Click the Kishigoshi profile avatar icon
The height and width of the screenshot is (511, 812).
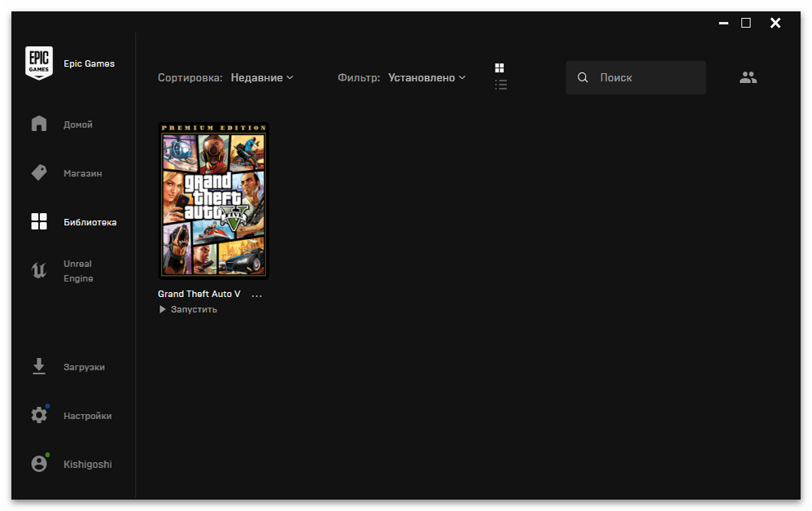click(x=39, y=464)
